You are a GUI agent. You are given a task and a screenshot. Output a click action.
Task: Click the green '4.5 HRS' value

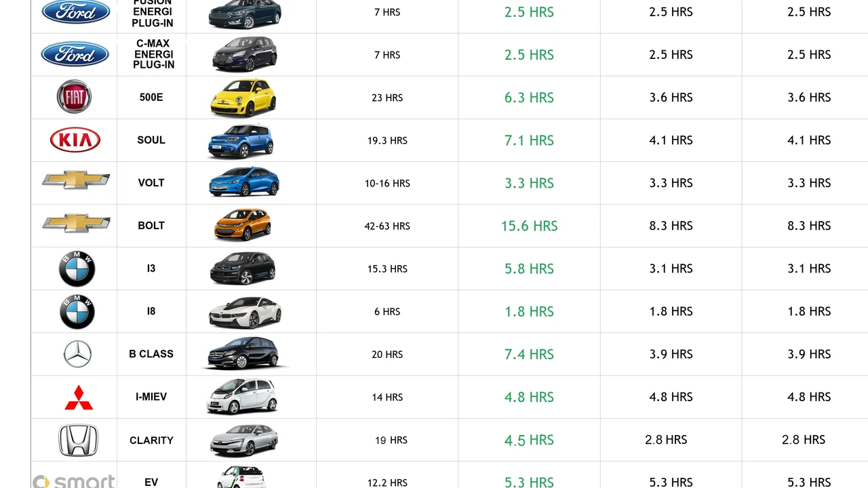click(x=529, y=440)
